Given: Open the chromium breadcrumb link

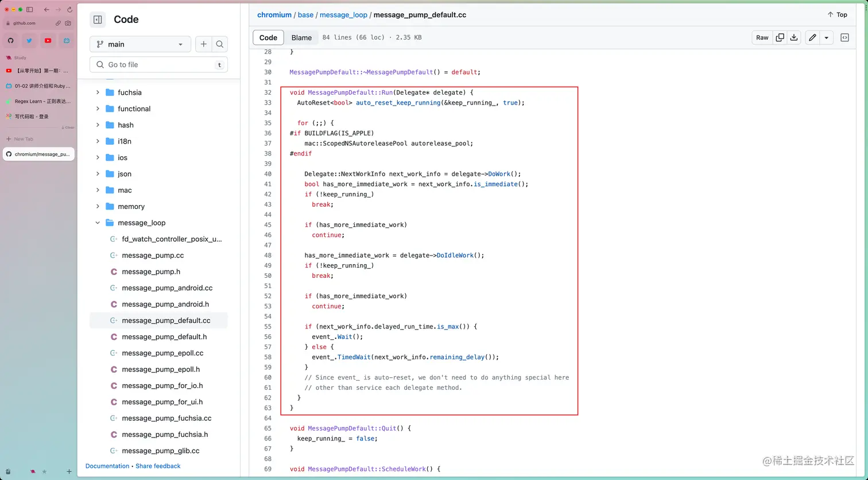Looking at the screenshot, I should click(274, 15).
